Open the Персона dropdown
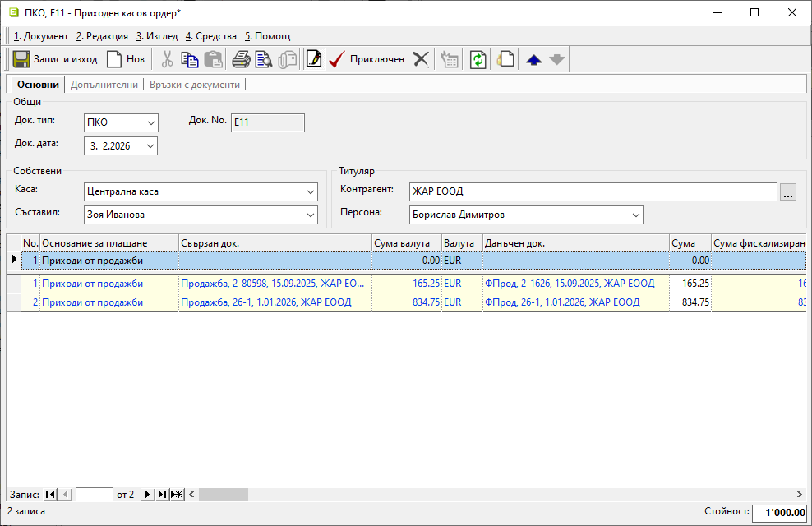 tap(635, 215)
